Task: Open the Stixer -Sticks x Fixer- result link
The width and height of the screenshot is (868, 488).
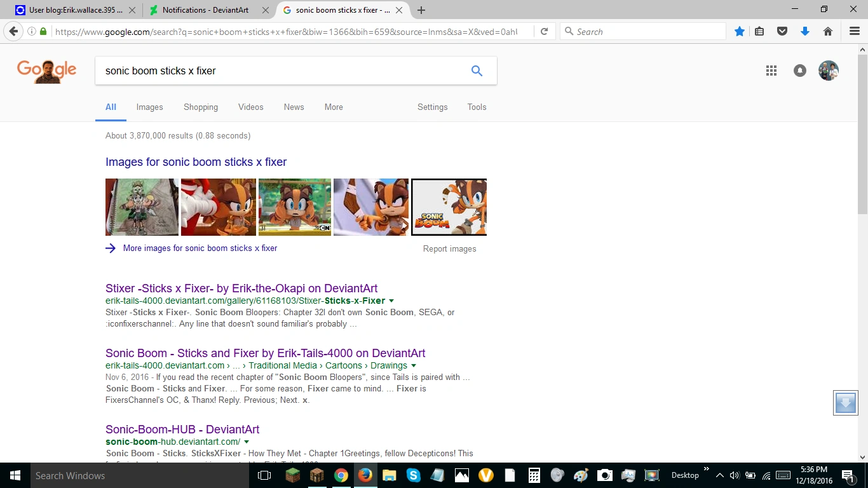Action: [x=241, y=288]
